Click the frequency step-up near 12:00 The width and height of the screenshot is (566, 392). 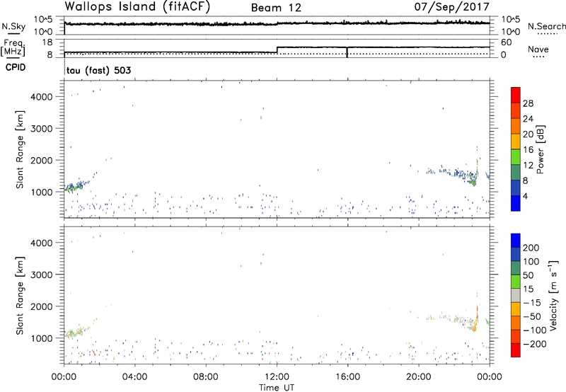pos(277,50)
